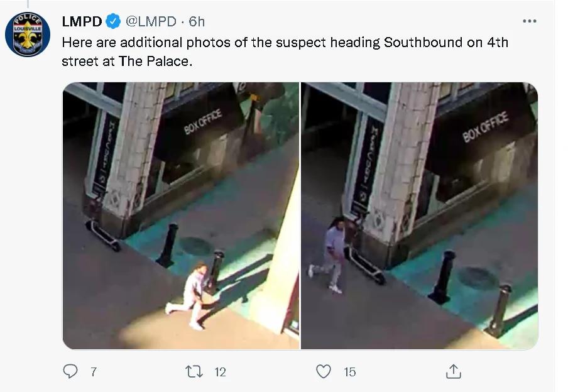The width and height of the screenshot is (568, 392).
Task: Click the tweet text about the suspect
Action: (285, 52)
